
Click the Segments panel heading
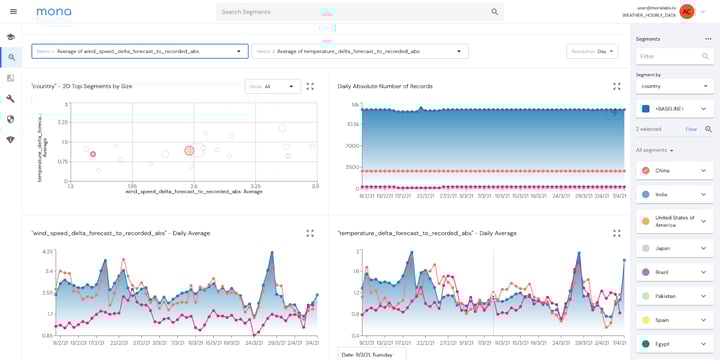(648, 39)
